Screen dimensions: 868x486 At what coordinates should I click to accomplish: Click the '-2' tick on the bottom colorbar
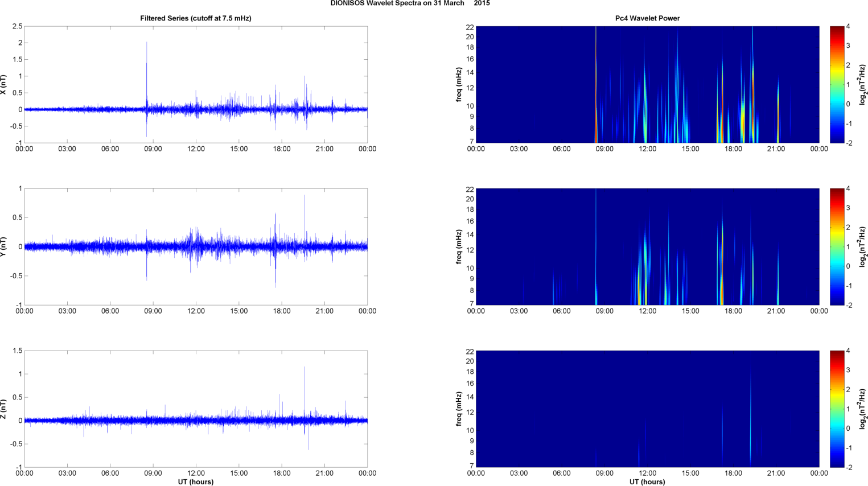849,468
